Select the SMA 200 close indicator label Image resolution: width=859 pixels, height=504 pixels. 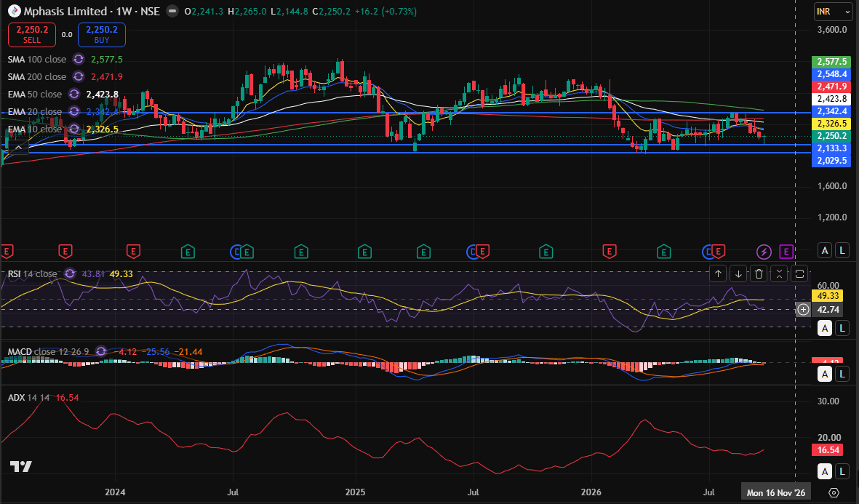37,76
